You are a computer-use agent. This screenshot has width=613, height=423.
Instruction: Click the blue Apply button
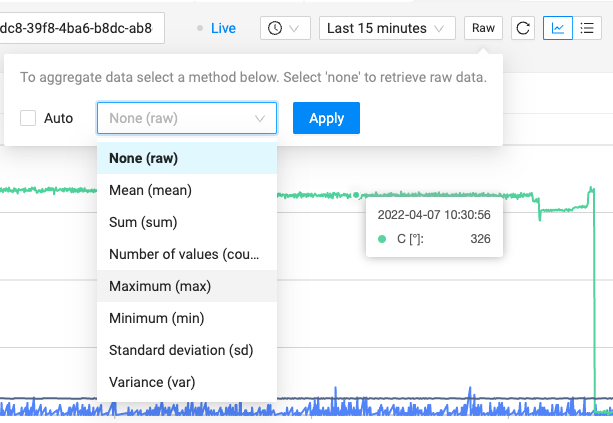click(326, 118)
